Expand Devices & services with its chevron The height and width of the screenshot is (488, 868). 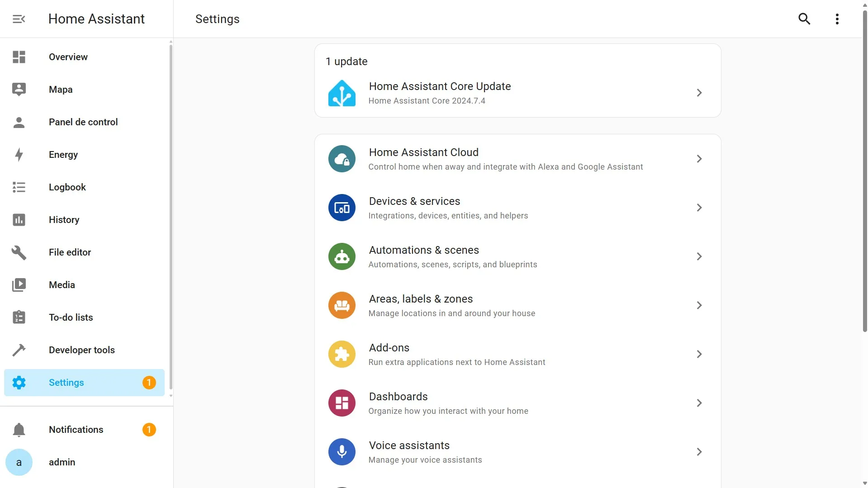[699, 208]
